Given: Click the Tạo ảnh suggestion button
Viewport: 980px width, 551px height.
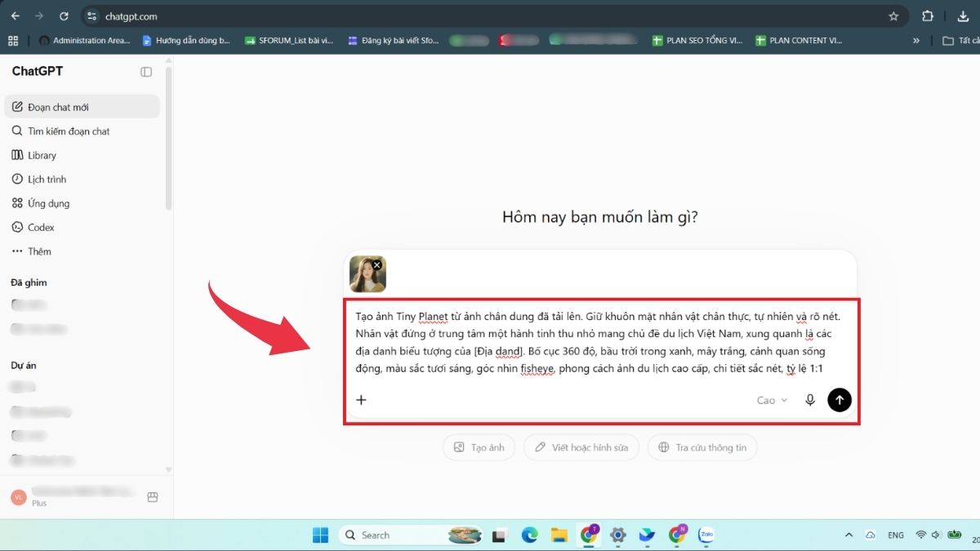Looking at the screenshot, I should click(479, 447).
